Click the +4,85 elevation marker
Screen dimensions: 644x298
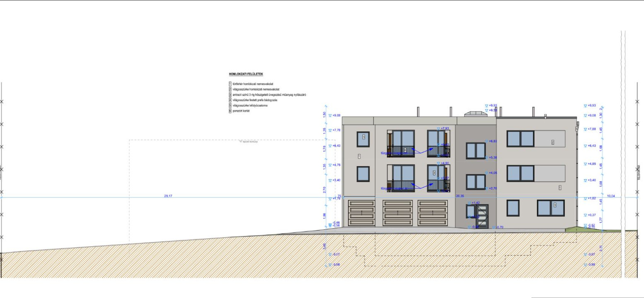[x=586, y=164]
